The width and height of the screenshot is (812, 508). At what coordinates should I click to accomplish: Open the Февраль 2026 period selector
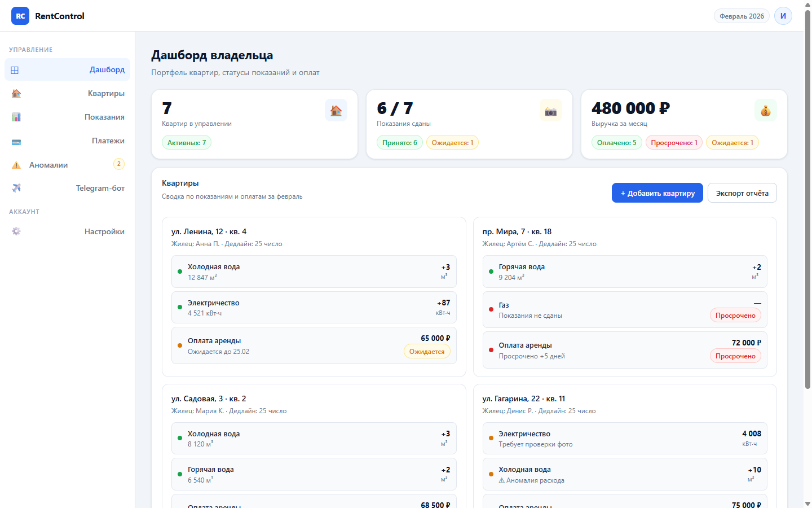click(x=741, y=16)
